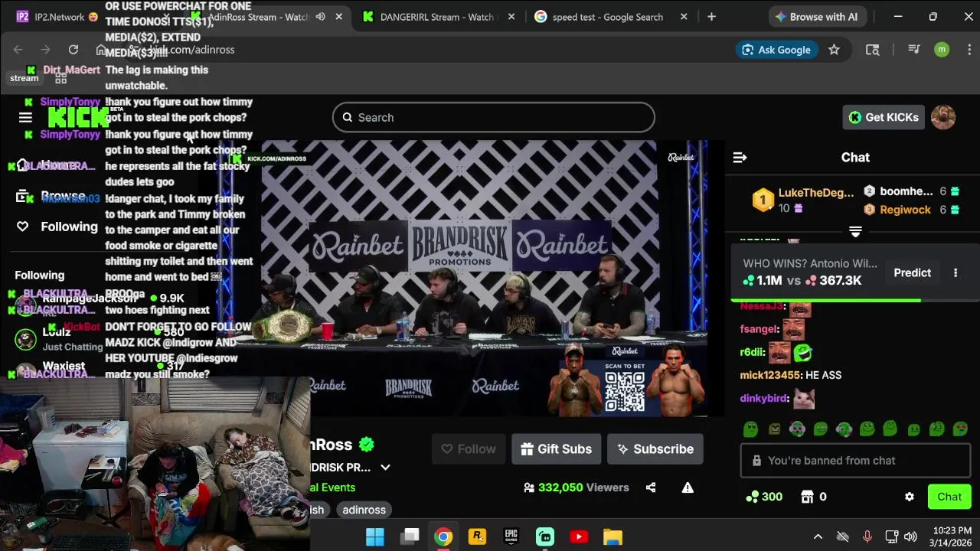Click fsangel username in chat

coord(759,329)
